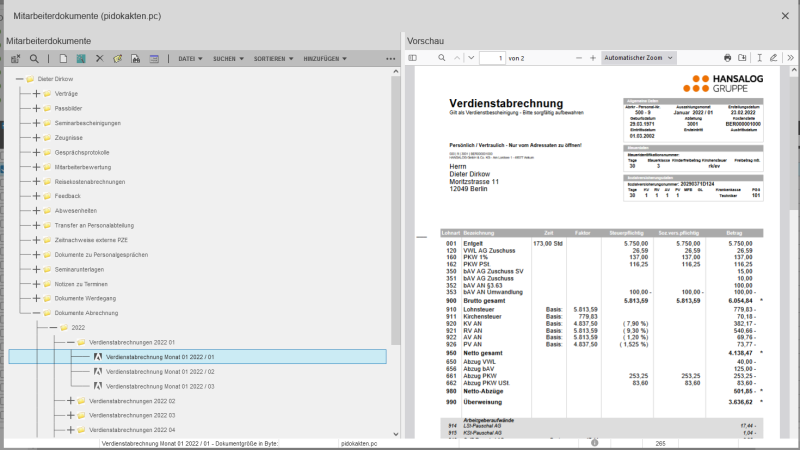
Task: Select Verdienstabrechnung Monat 01 2022 / 01
Action: pos(197,357)
